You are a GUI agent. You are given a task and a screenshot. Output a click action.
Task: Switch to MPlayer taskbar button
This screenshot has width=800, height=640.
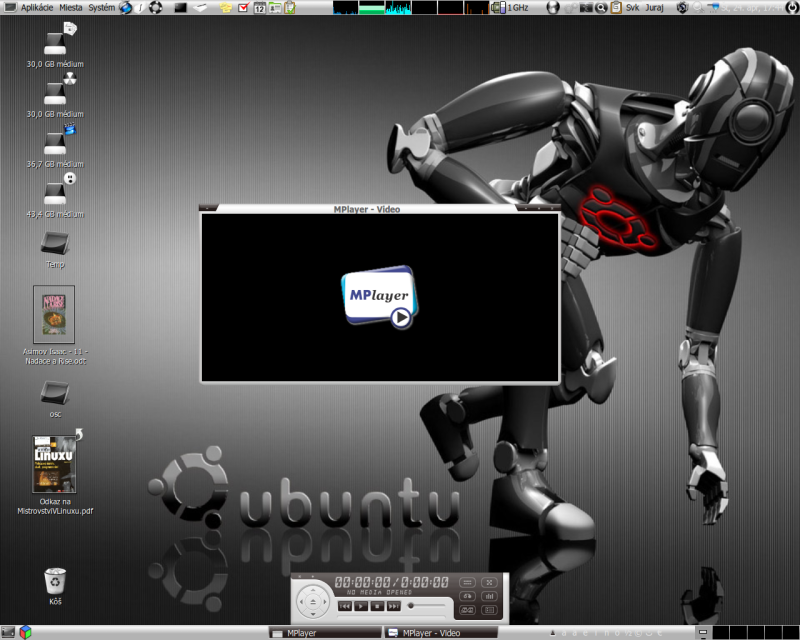pyautogui.click(x=326, y=633)
